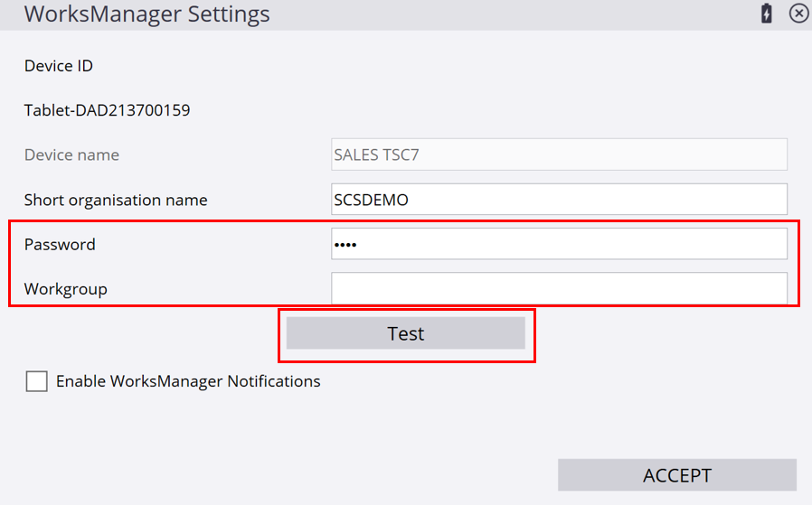Run the connection Test button
Viewport: 812px width, 505px height.
pos(405,333)
